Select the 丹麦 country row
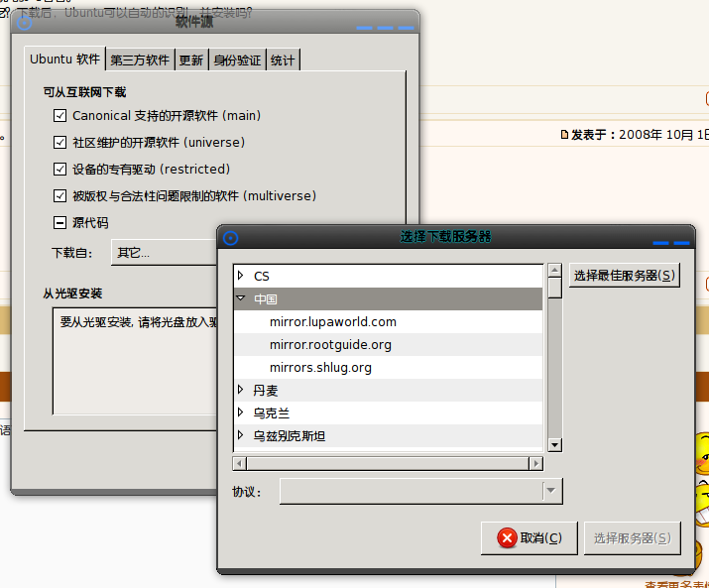The width and height of the screenshot is (709, 588). tap(388, 391)
